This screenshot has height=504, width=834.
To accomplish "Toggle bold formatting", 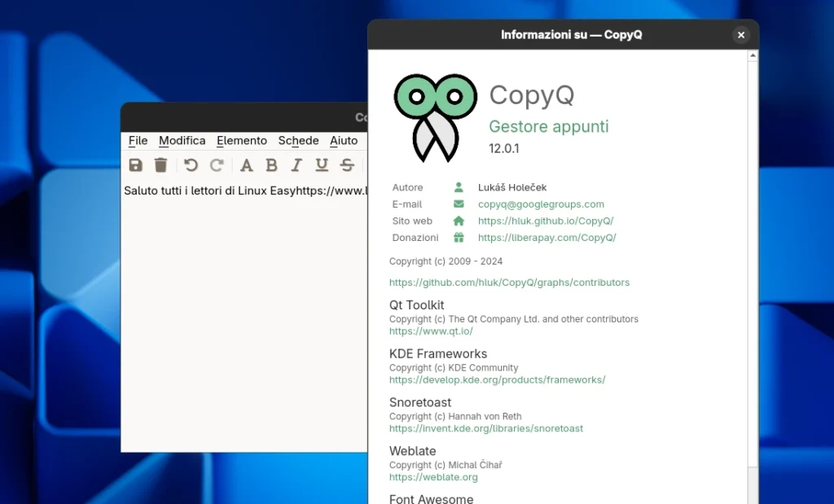I will (270, 164).
